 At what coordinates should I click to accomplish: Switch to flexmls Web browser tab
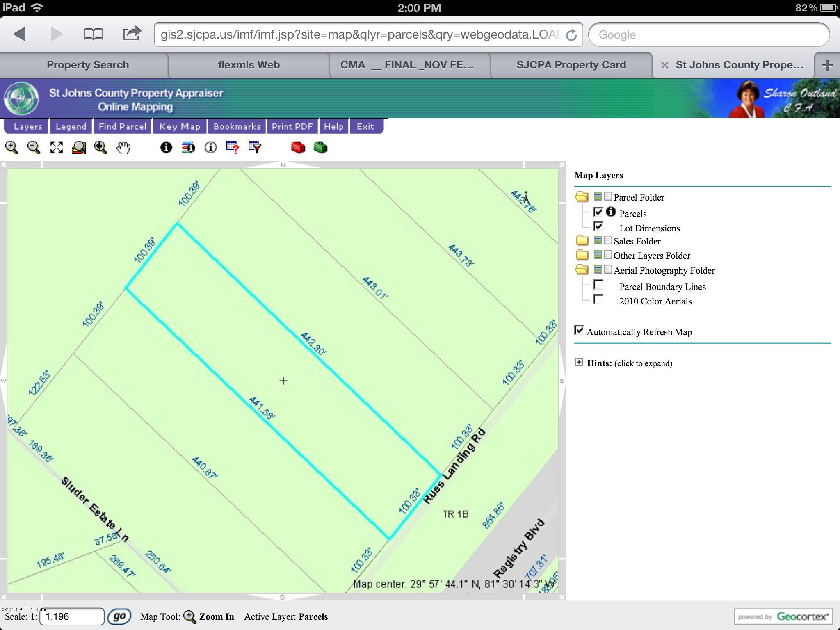coord(249,65)
